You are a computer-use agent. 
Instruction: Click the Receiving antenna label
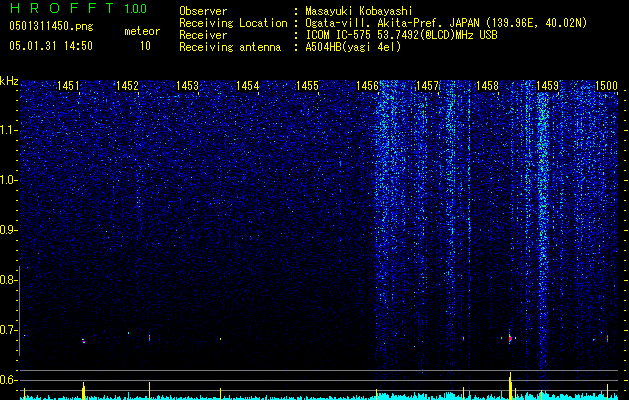pyautogui.click(x=230, y=47)
